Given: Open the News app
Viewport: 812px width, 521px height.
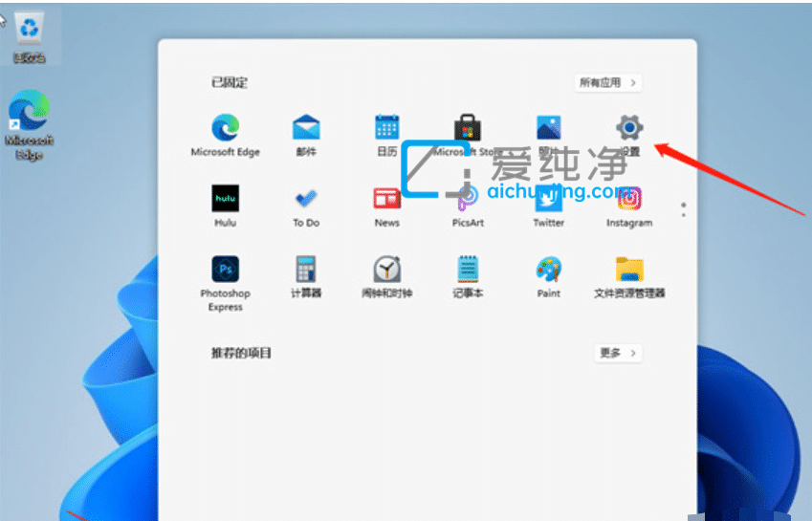Looking at the screenshot, I should [386, 198].
